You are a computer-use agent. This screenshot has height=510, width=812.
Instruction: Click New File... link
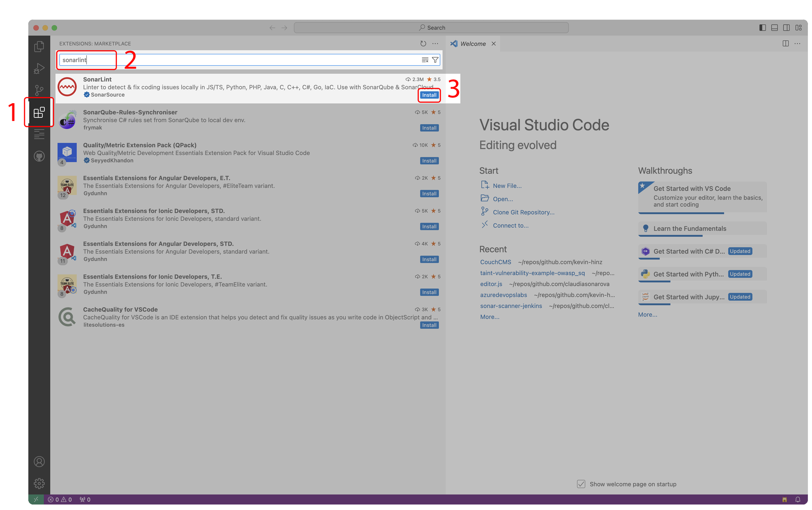[507, 186]
